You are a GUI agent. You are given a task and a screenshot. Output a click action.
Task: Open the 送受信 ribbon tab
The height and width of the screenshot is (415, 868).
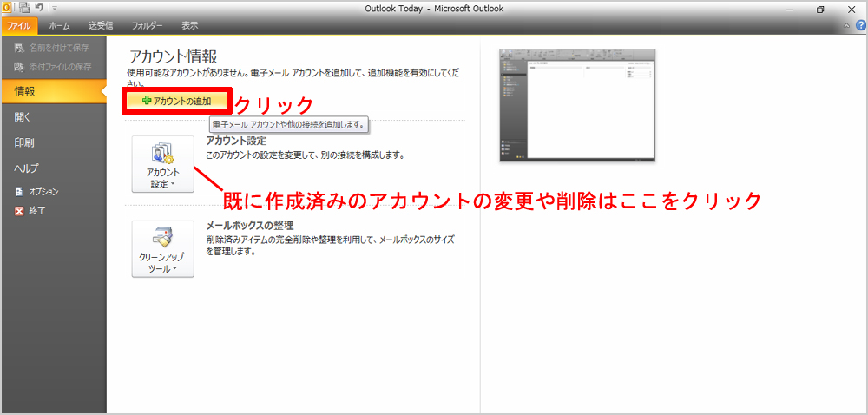[x=101, y=27]
